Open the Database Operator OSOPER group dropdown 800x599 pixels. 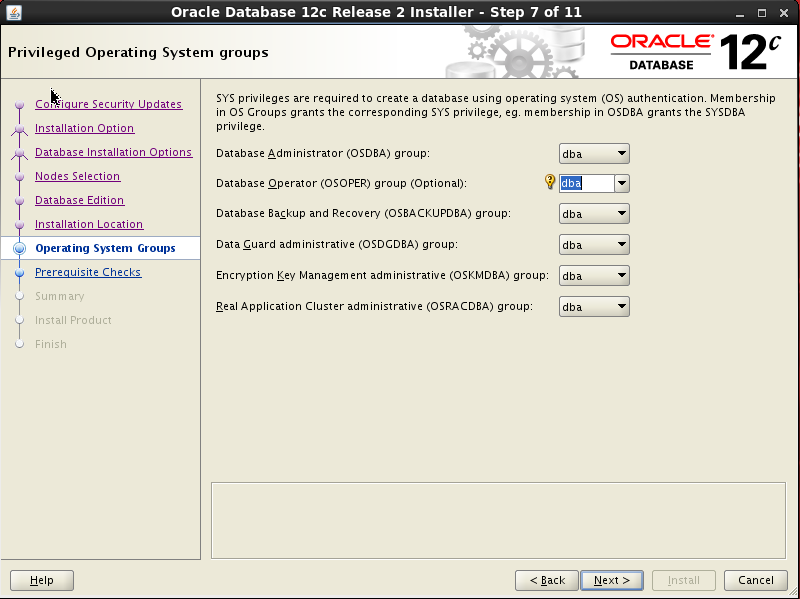[620, 183]
